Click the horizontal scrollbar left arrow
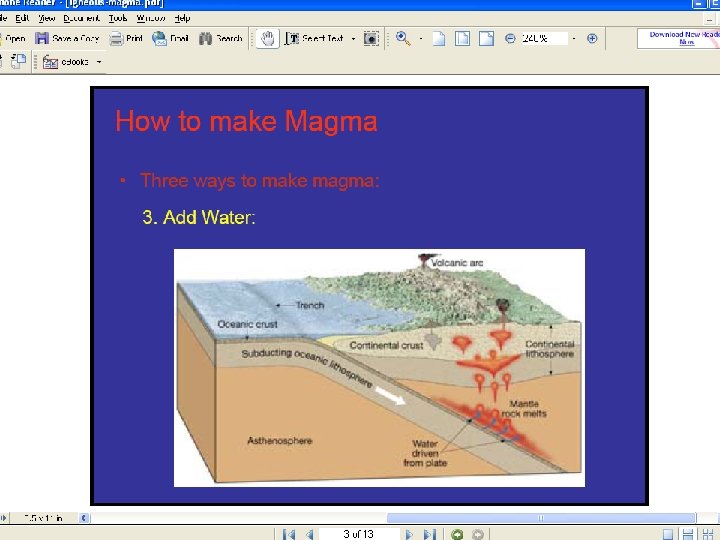720x540 pixels. [x=84, y=518]
